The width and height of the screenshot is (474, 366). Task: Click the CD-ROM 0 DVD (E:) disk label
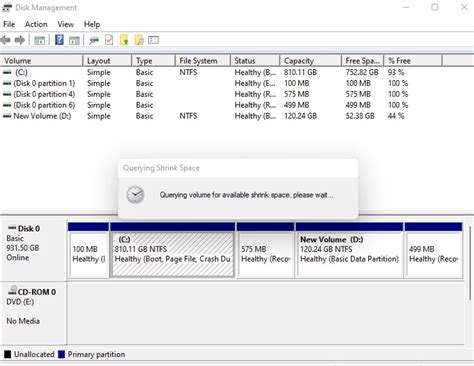pyautogui.click(x=33, y=312)
